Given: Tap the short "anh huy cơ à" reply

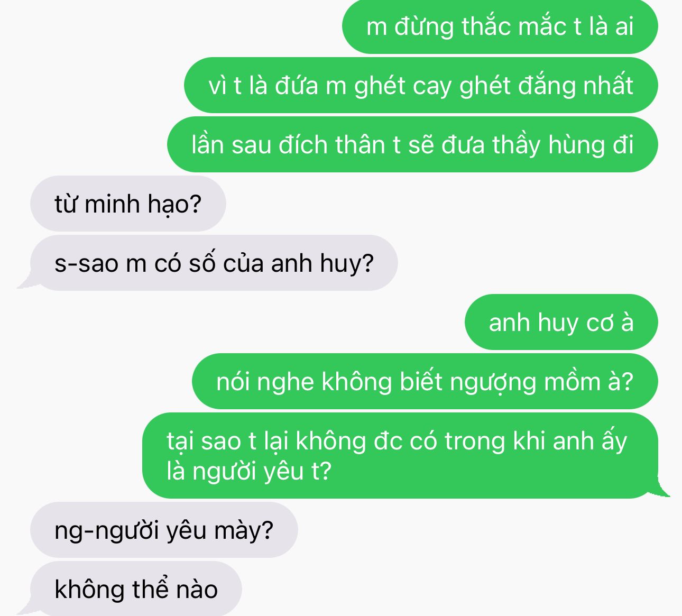Looking at the screenshot, I should [x=561, y=322].
